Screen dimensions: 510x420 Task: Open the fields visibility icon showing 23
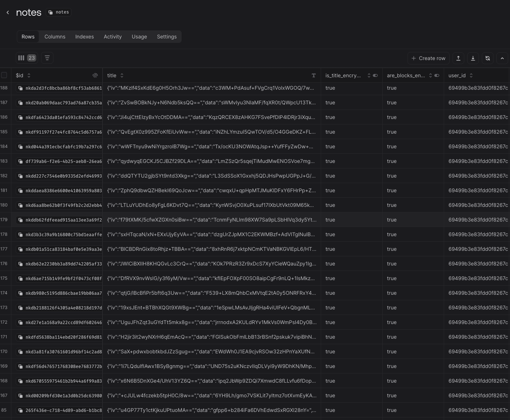tap(26, 58)
